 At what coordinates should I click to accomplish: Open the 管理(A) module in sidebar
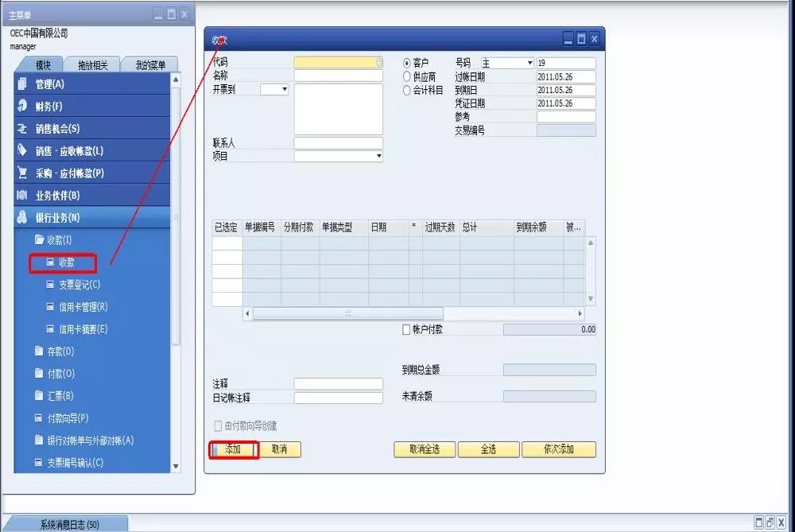48,84
